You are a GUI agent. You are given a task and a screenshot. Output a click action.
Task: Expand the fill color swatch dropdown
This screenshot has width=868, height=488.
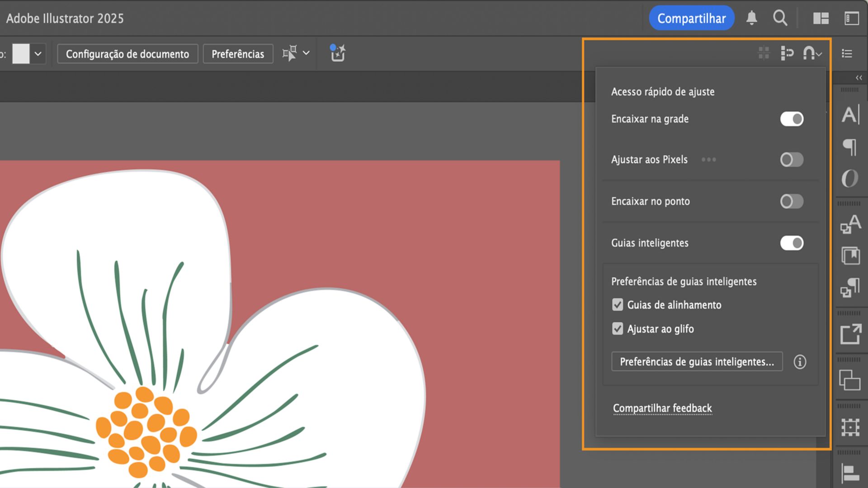[x=38, y=54]
